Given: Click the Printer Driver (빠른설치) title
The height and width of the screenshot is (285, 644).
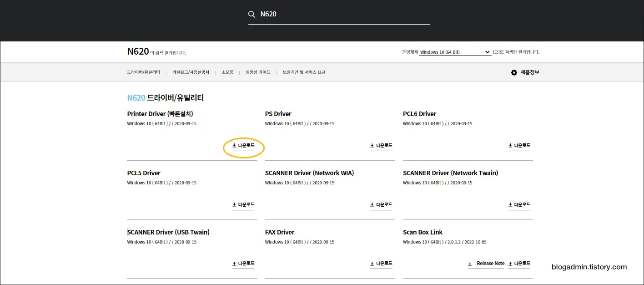Looking at the screenshot, I should click(x=160, y=114).
